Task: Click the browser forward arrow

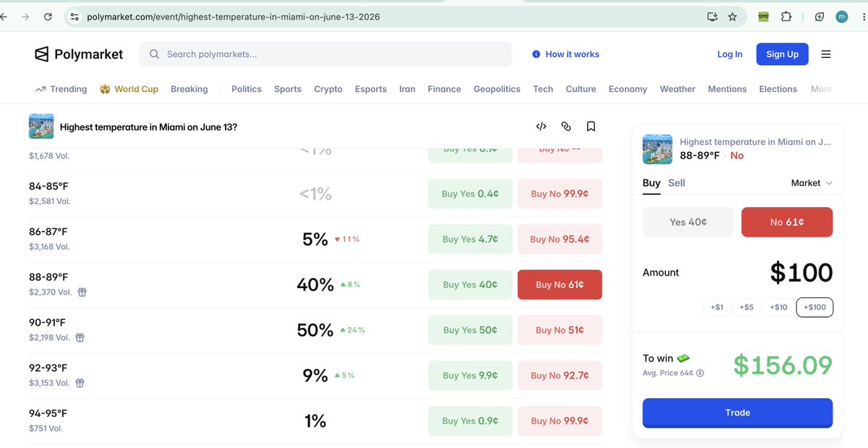Action: click(25, 16)
